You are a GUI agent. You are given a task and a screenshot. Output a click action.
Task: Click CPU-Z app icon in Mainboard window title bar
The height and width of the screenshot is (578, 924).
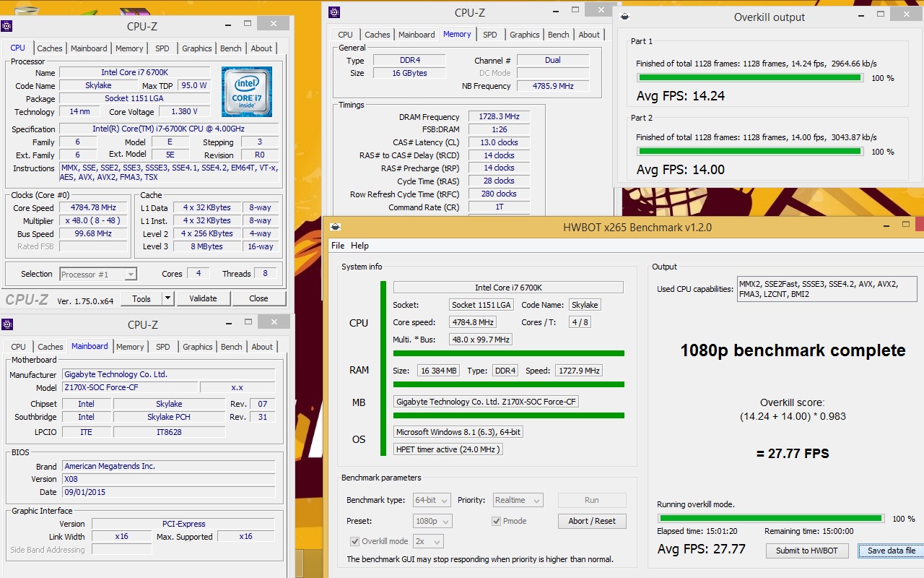click(6, 324)
